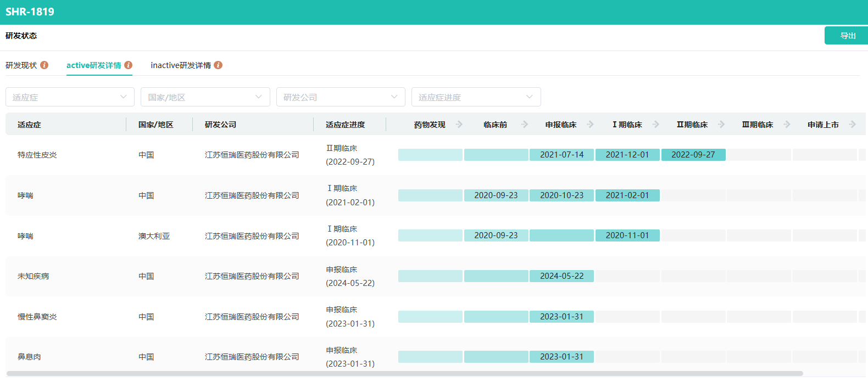Switch to the 研发现状 tab
Screen dimensions: 868x382
pyautogui.click(x=21, y=65)
